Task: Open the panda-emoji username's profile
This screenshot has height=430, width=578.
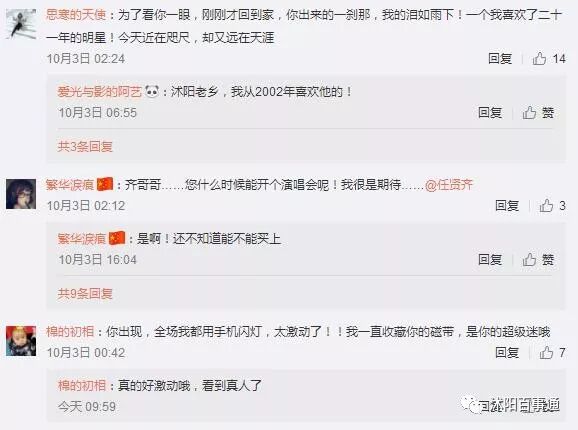Action: pos(108,91)
